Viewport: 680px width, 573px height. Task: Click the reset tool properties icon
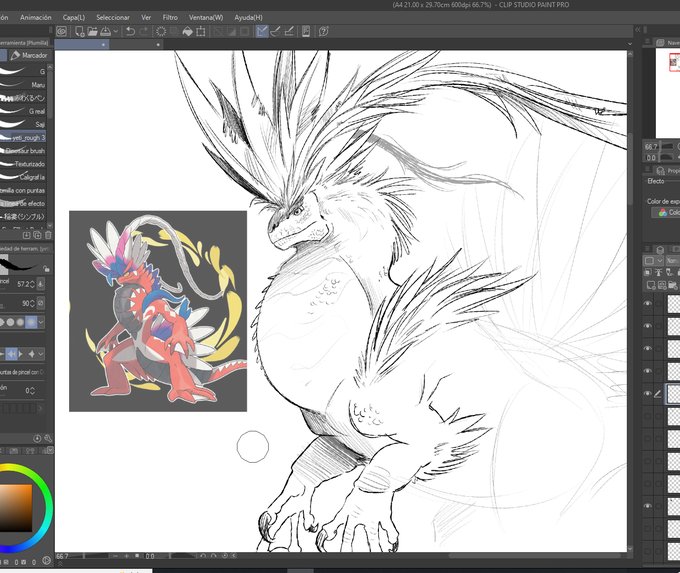[37, 439]
